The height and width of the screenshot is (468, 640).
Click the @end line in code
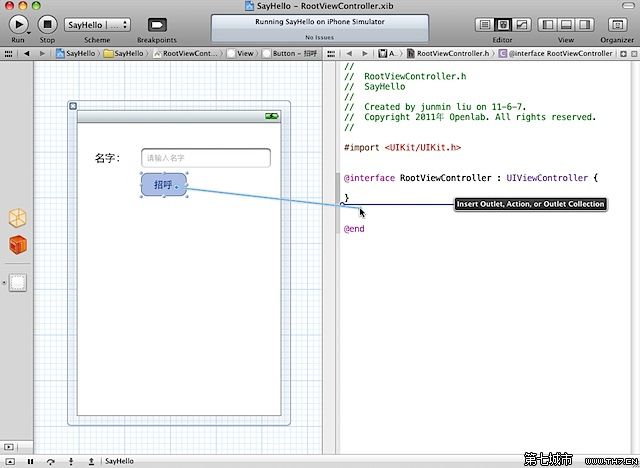click(x=354, y=229)
